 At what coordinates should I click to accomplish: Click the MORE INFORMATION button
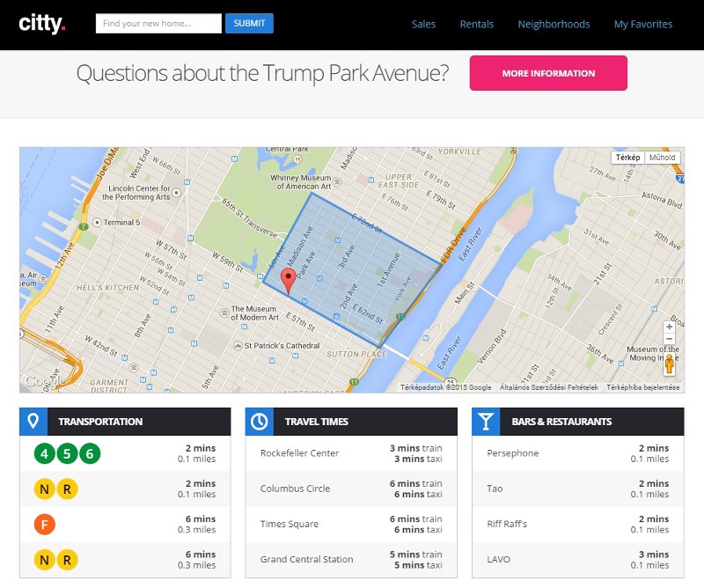(x=548, y=73)
